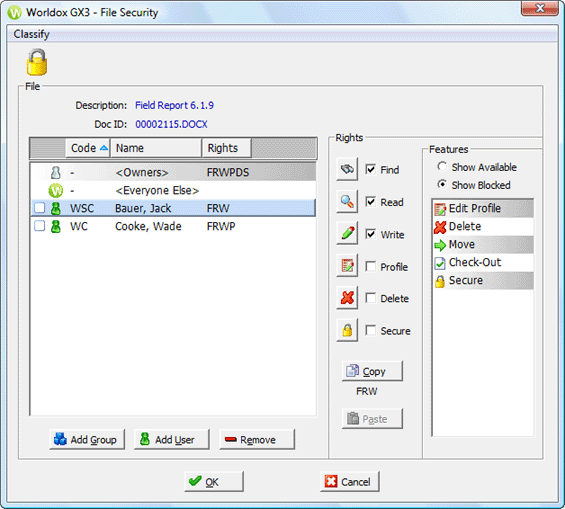The height and width of the screenshot is (509, 565).
Task: Sort by the Name column header
Action: pyautogui.click(x=156, y=148)
